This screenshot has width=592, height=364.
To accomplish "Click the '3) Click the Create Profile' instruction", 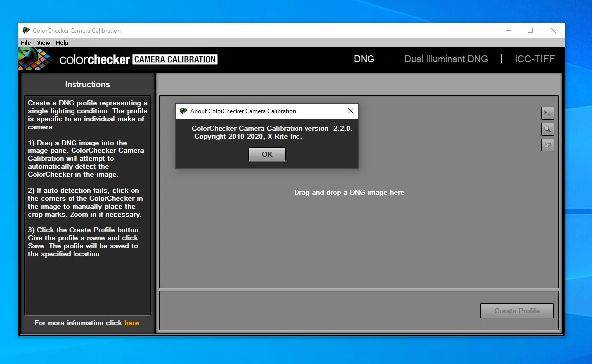I will [x=84, y=242].
